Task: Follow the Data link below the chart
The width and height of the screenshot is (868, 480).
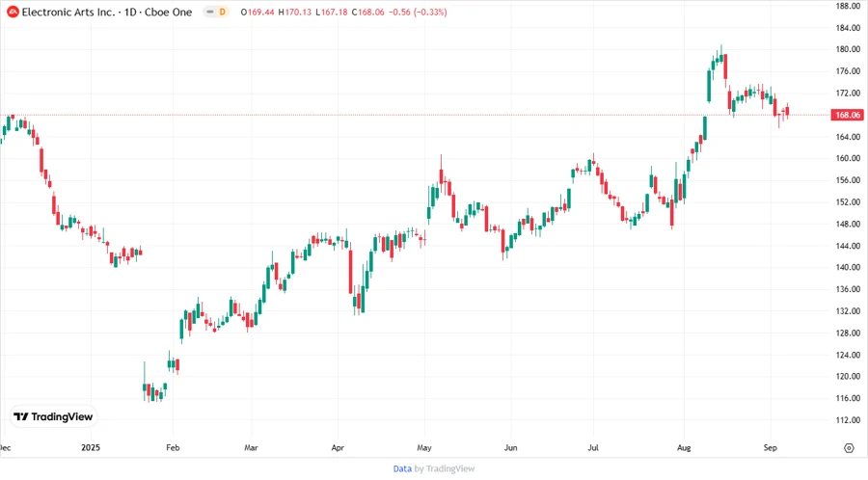Action: pos(402,468)
